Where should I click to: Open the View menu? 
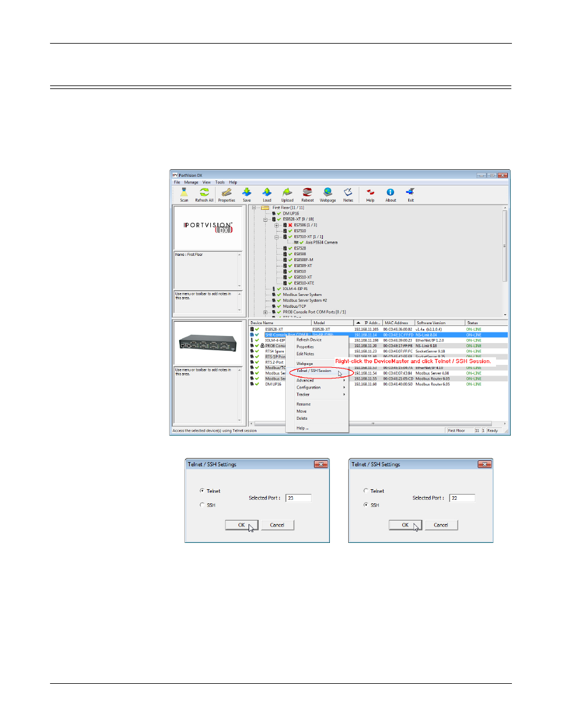(x=206, y=182)
